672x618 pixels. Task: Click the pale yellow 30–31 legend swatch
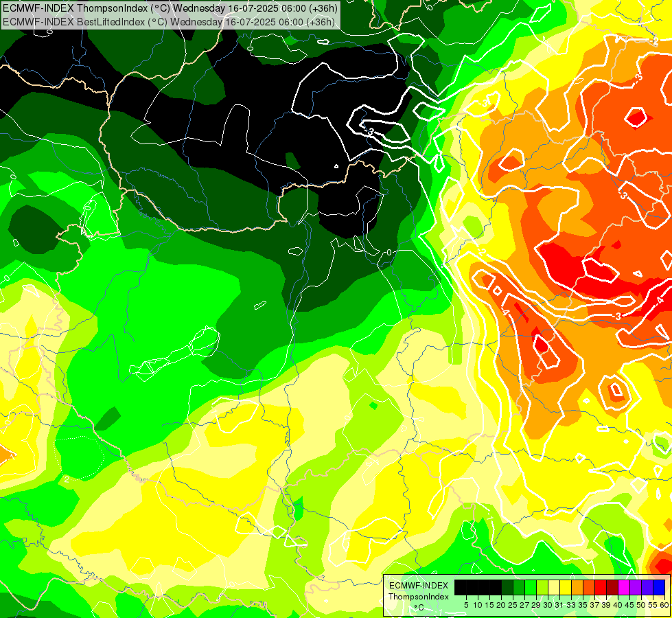point(554,588)
